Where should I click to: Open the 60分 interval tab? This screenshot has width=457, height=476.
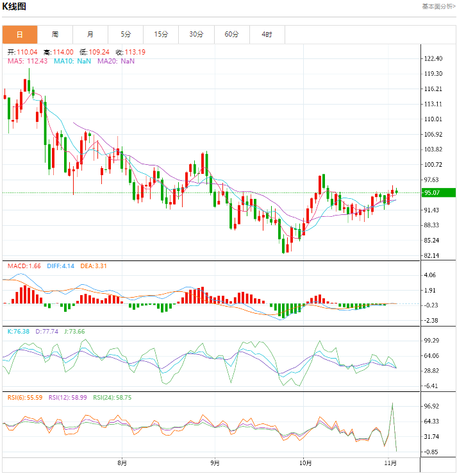click(x=231, y=35)
